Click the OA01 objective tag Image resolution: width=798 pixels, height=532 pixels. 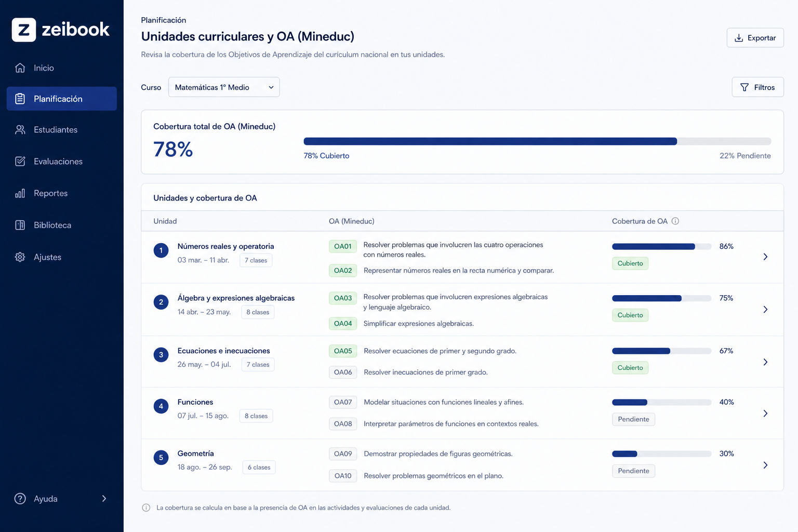(343, 246)
